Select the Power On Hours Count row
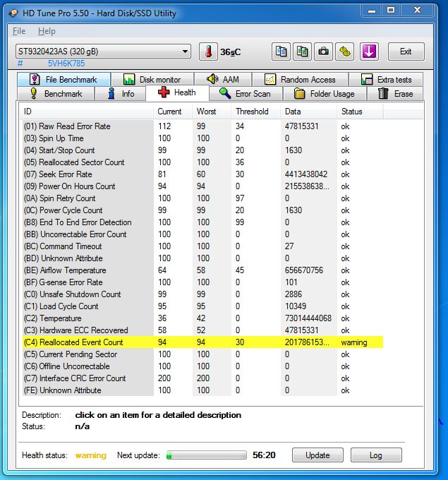The height and width of the screenshot is (480, 448). [x=202, y=186]
